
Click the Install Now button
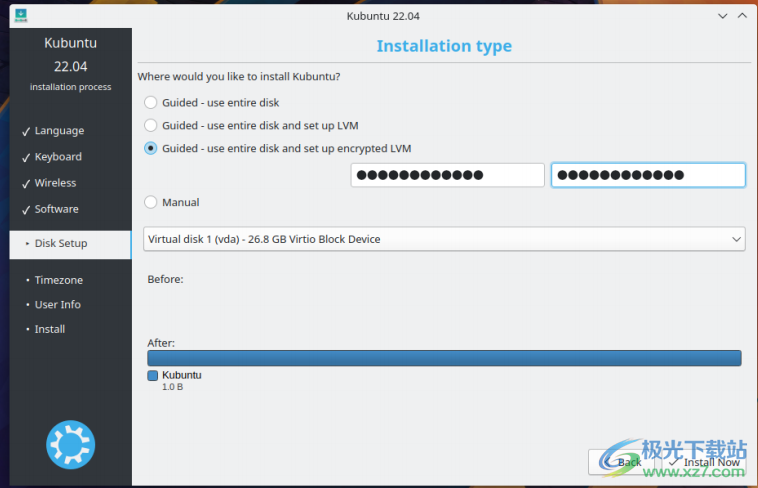coord(704,462)
